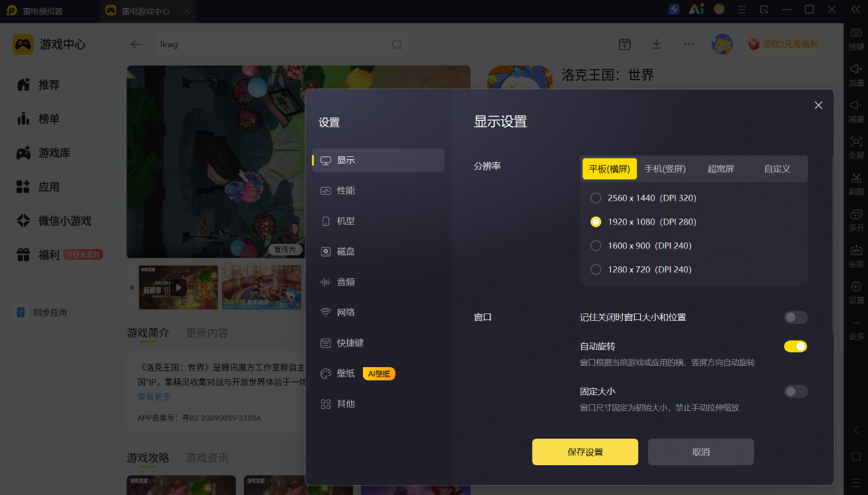Open 壁纸 wallpaper settings
Image resolution: width=868 pixels, height=495 pixels.
378,374
